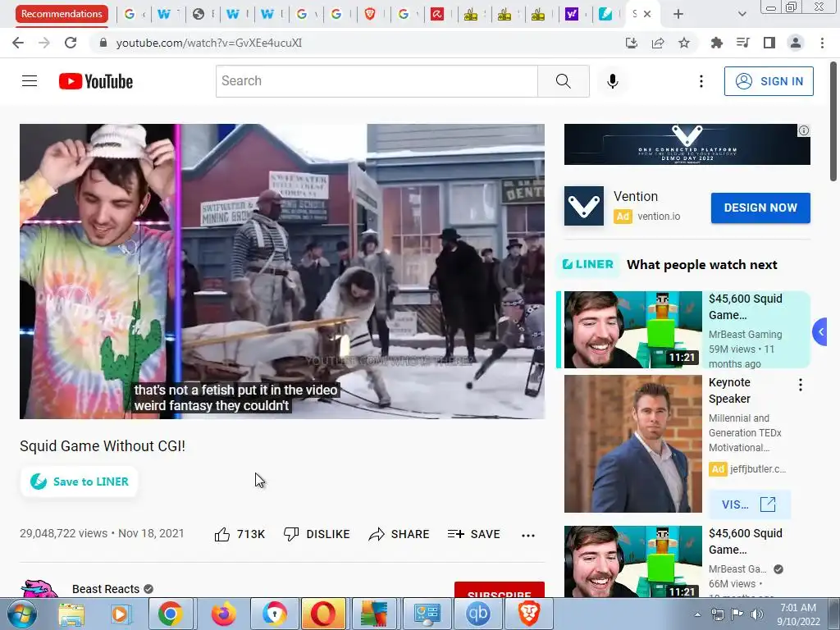Open Opera from the taskbar

click(323, 614)
